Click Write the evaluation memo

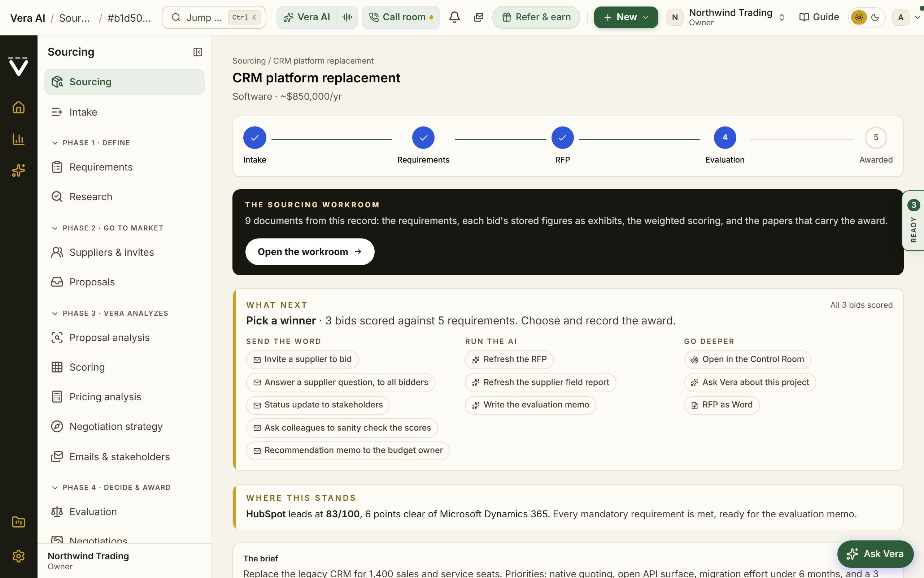(530, 405)
